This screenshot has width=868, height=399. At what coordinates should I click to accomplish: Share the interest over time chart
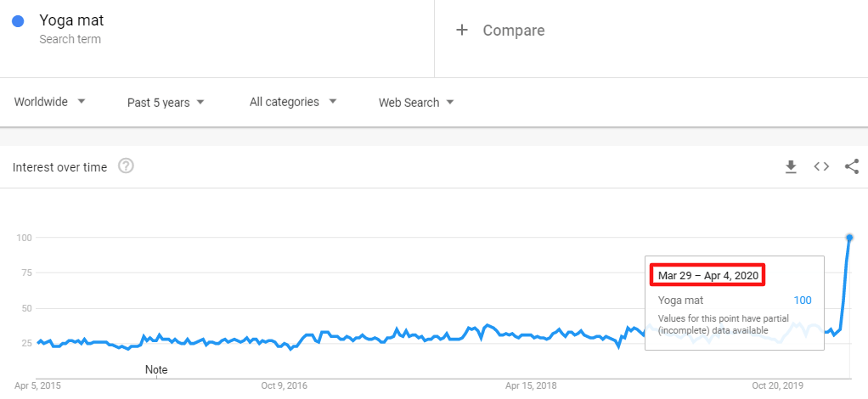point(852,166)
